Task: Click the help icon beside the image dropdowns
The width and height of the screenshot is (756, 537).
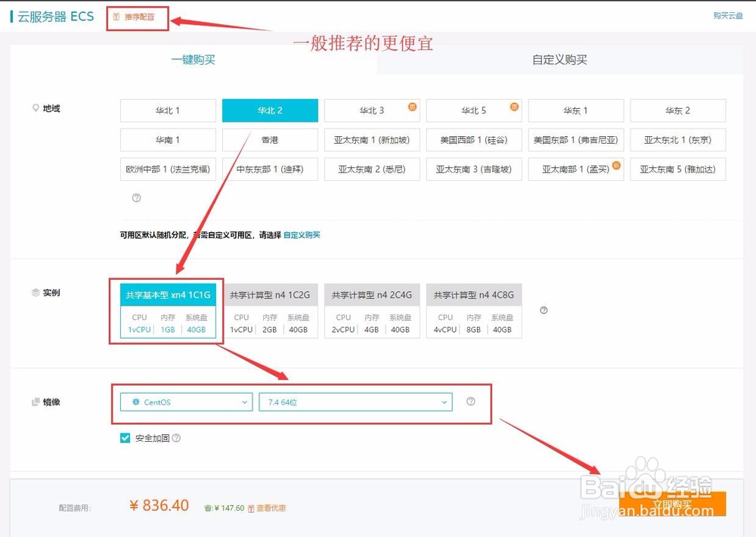Action: click(x=471, y=402)
